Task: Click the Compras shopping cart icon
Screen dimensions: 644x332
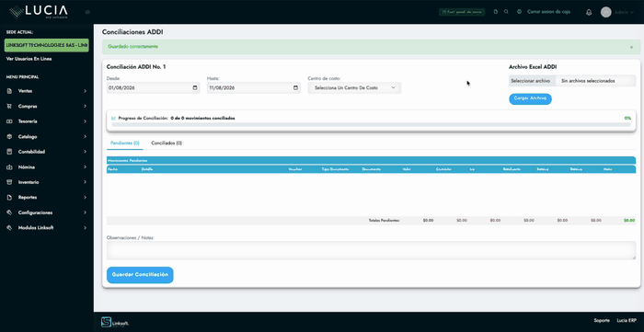Action: tap(9, 107)
